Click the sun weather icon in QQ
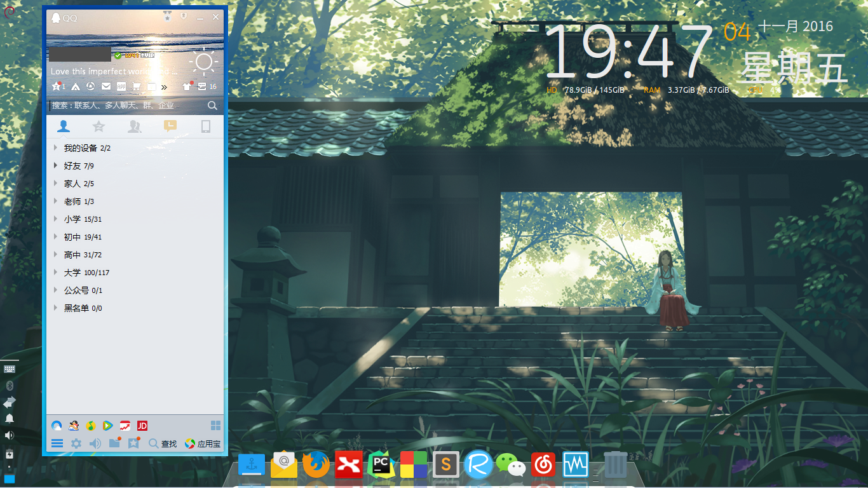 203,62
